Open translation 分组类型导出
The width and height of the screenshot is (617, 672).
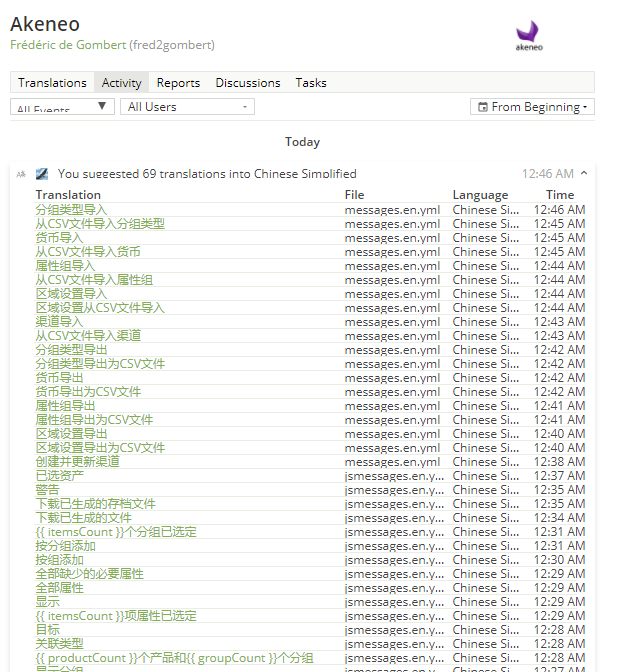tap(71, 350)
